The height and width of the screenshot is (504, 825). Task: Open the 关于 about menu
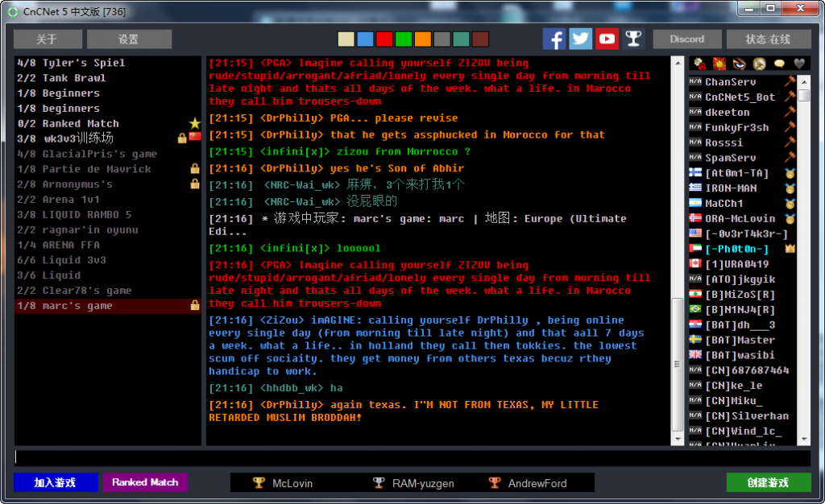pos(48,39)
